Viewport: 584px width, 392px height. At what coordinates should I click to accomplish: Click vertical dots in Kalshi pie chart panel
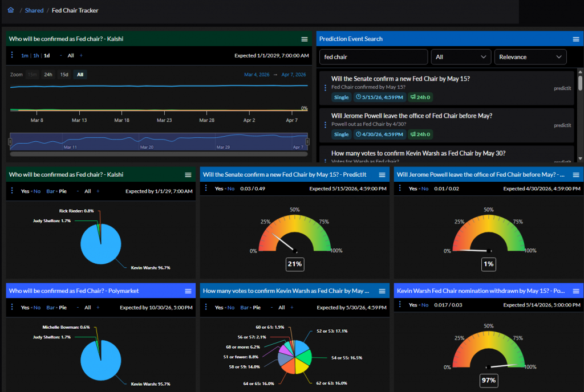point(12,191)
